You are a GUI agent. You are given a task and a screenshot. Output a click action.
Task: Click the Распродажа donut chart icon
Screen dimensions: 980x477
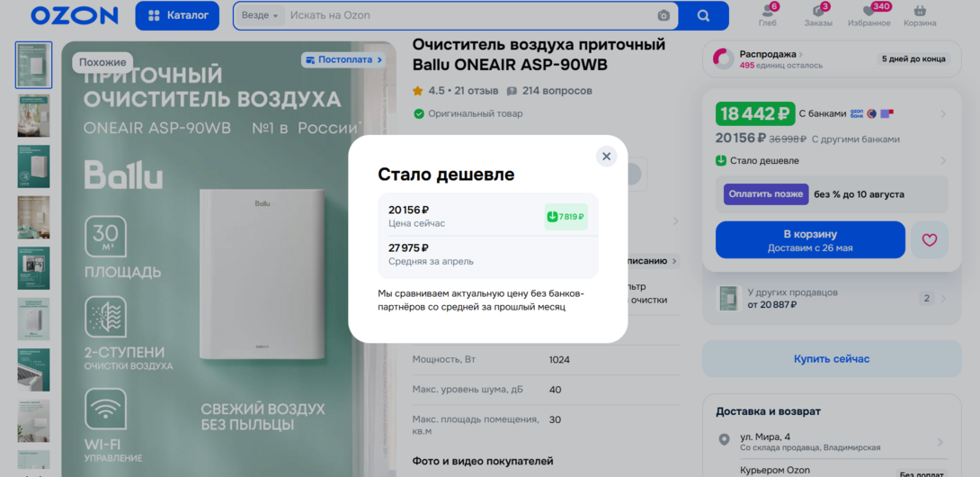[723, 58]
